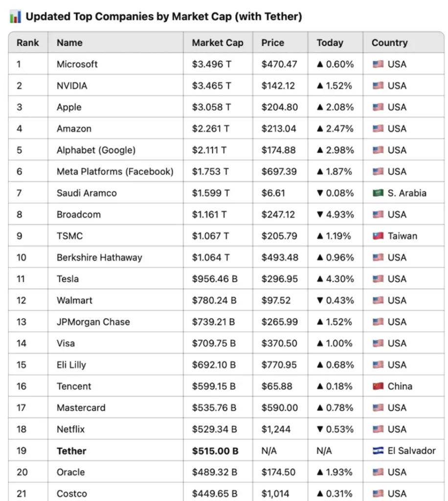Click the Saudi Arabia flag icon
This screenshot has height=501, width=448.
click(x=378, y=193)
